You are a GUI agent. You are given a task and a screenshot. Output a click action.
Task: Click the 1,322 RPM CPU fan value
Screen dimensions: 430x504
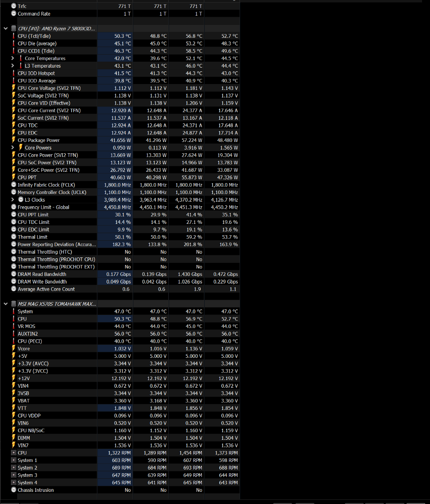click(120, 453)
